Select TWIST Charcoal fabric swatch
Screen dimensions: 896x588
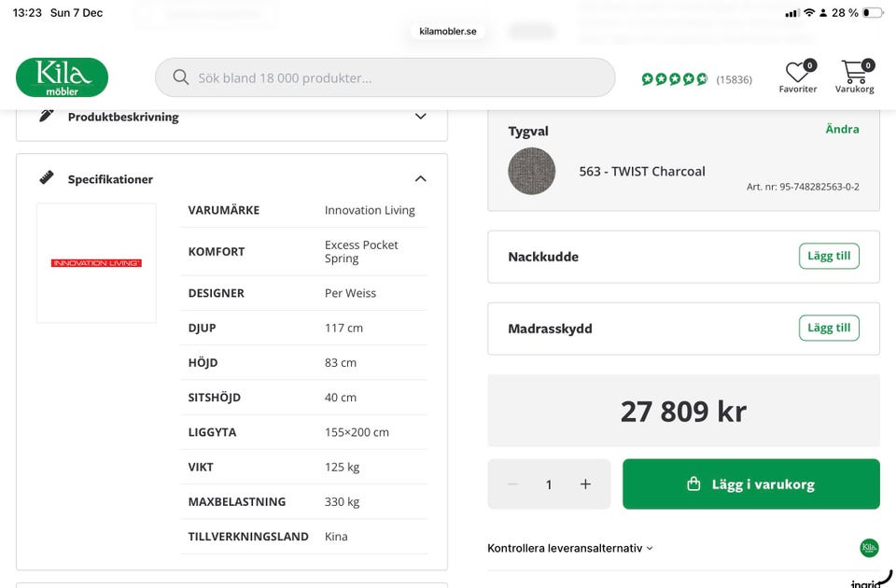click(532, 171)
